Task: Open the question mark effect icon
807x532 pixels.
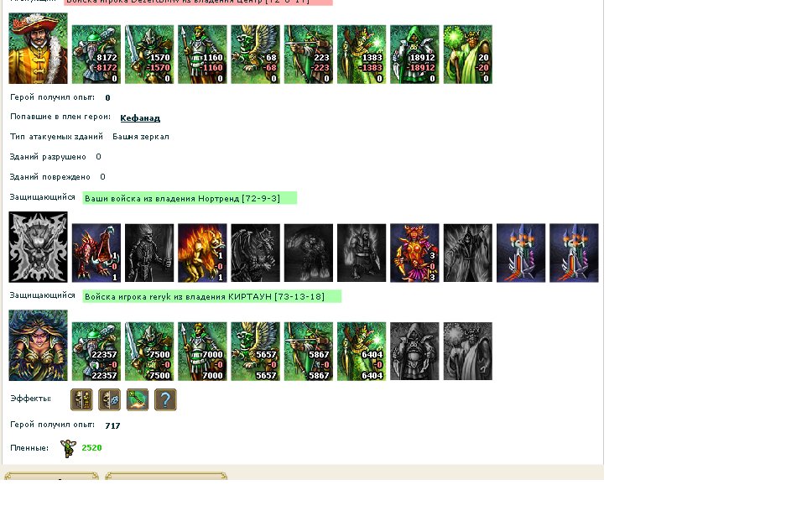Action: pyautogui.click(x=165, y=399)
